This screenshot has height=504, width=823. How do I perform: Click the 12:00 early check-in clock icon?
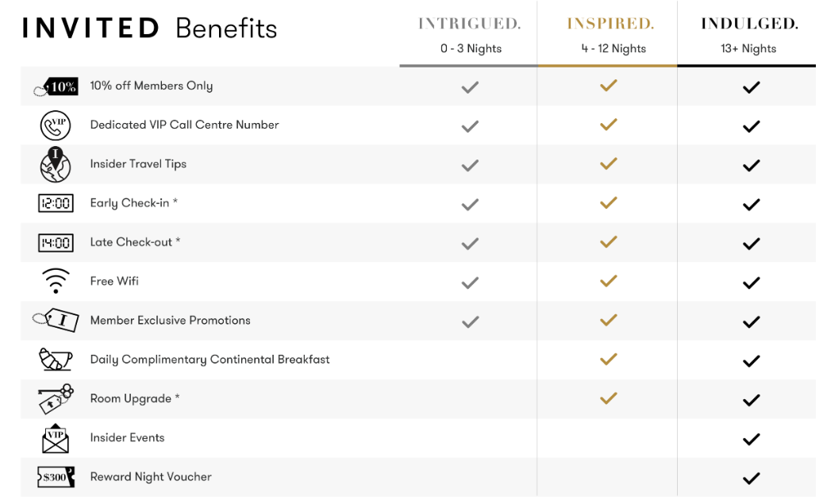coord(56,203)
